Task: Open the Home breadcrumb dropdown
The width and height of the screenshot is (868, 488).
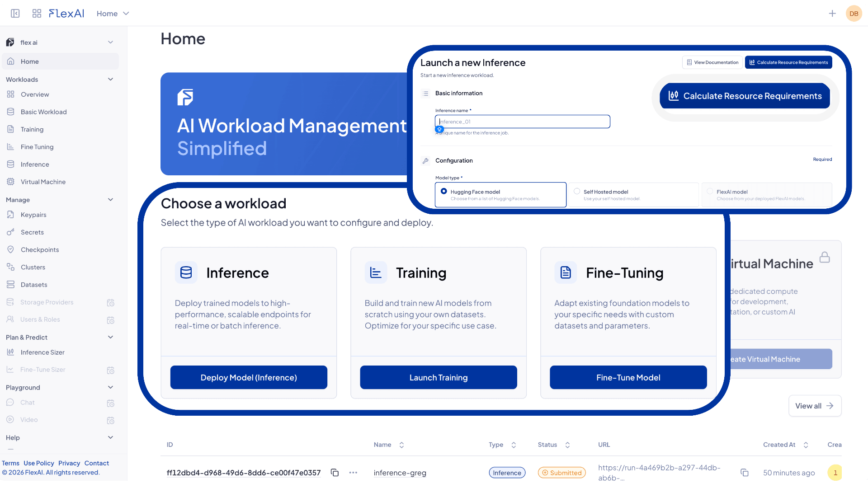Action: (113, 14)
